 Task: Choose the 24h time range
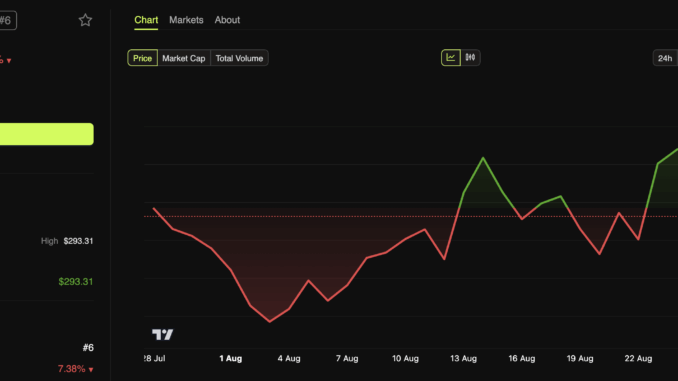665,58
